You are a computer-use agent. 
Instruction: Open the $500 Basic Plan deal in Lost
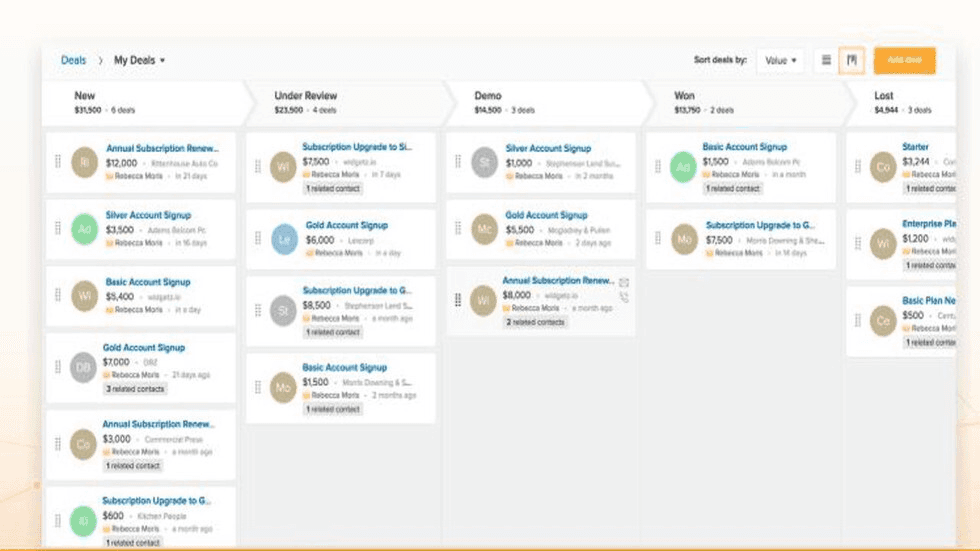click(929, 300)
